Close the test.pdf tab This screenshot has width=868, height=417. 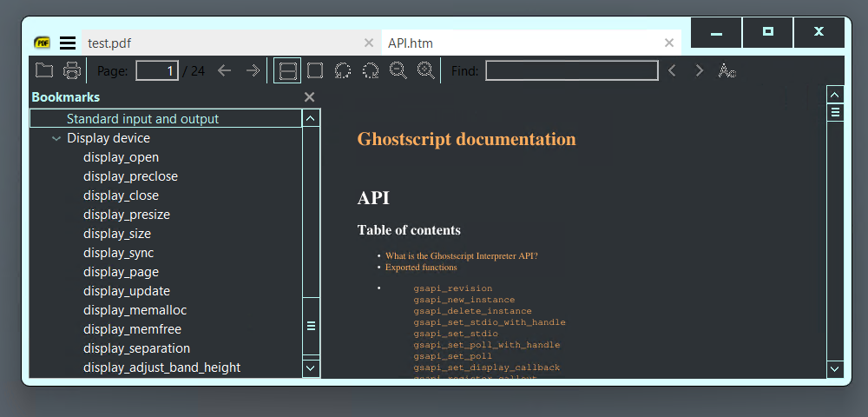pos(369,43)
